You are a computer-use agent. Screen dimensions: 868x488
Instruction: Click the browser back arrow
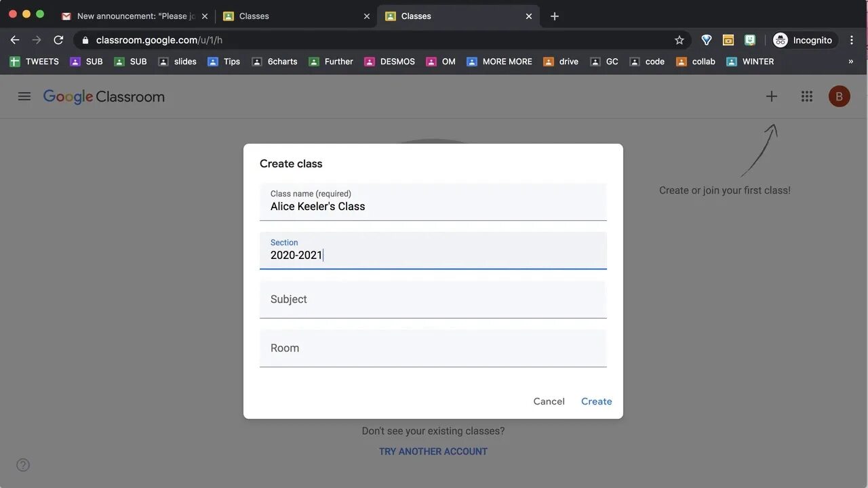click(x=15, y=40)
